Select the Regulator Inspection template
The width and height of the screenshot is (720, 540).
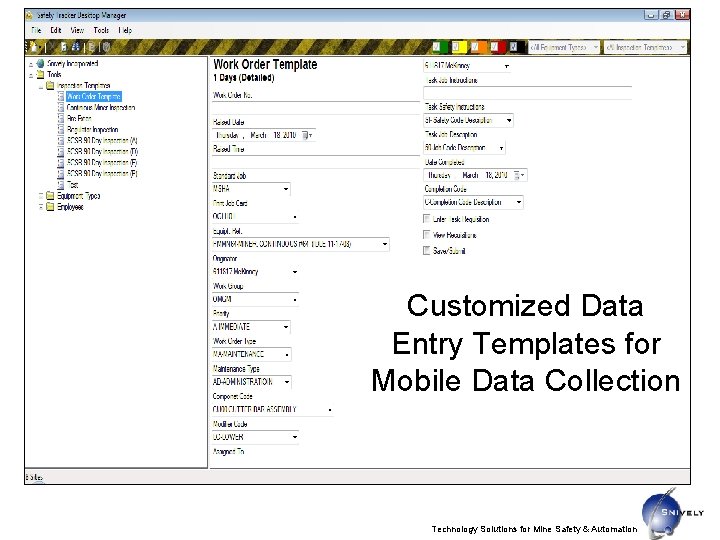coord(92,129)
